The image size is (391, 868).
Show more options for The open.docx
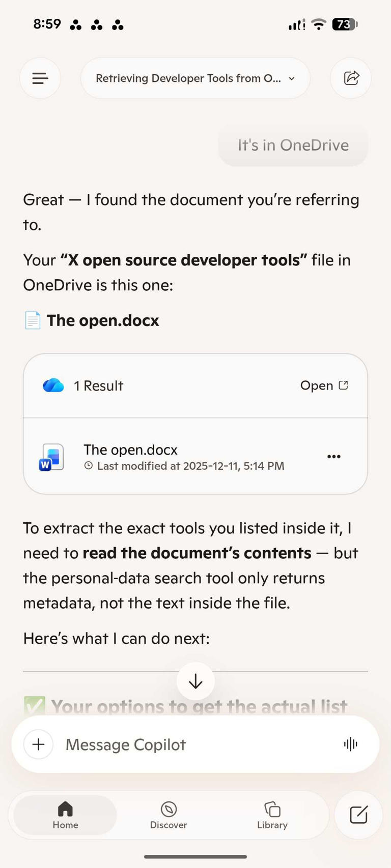tap(334, 457)
